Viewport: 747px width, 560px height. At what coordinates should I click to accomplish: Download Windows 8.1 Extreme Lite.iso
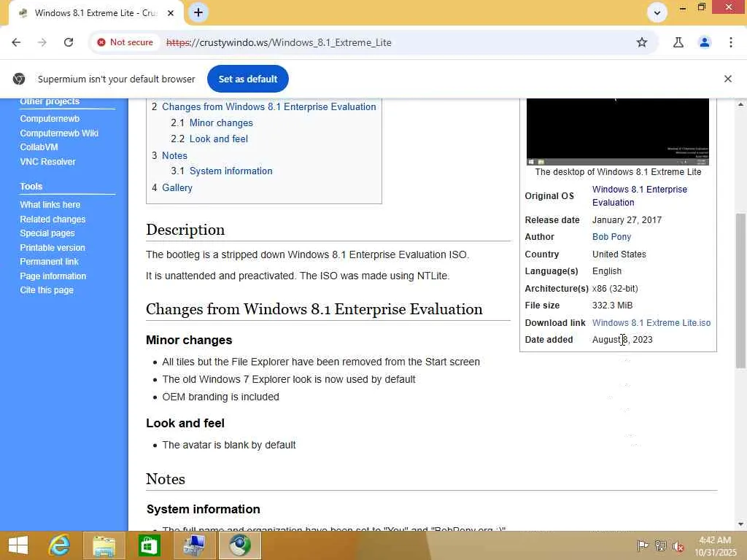651,323
